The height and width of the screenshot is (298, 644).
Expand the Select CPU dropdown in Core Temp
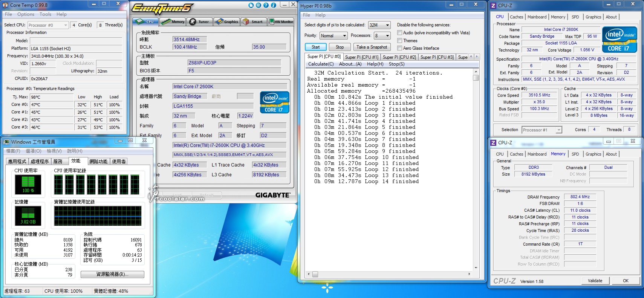coord(48,25)
